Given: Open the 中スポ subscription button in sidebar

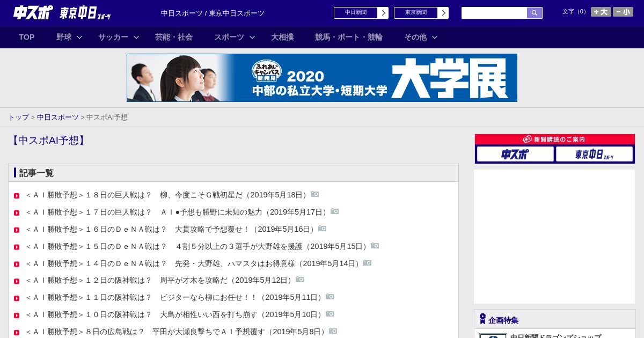Looking at the screenshot, I should 515,154.
